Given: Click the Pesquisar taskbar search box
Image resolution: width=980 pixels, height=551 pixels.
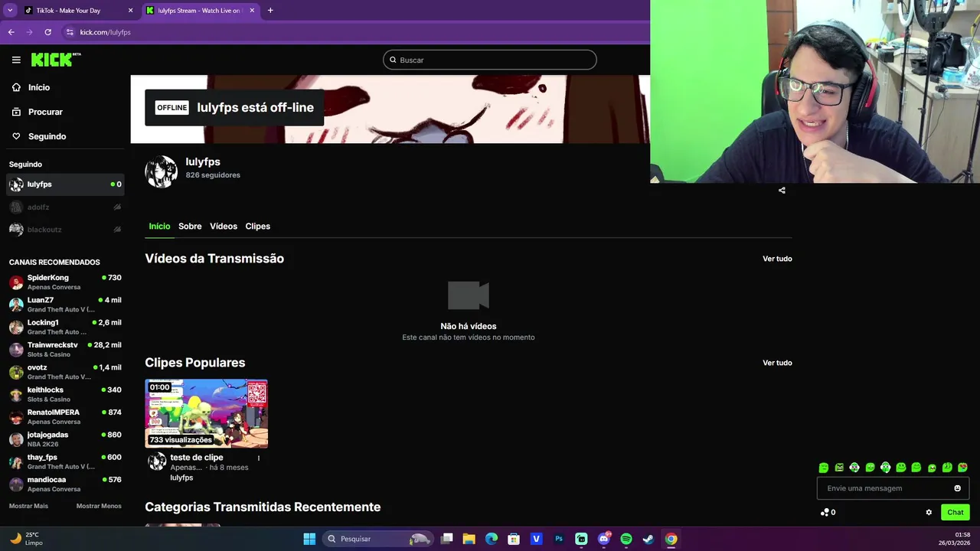Looking at the screenshot, I should point(377,539).
